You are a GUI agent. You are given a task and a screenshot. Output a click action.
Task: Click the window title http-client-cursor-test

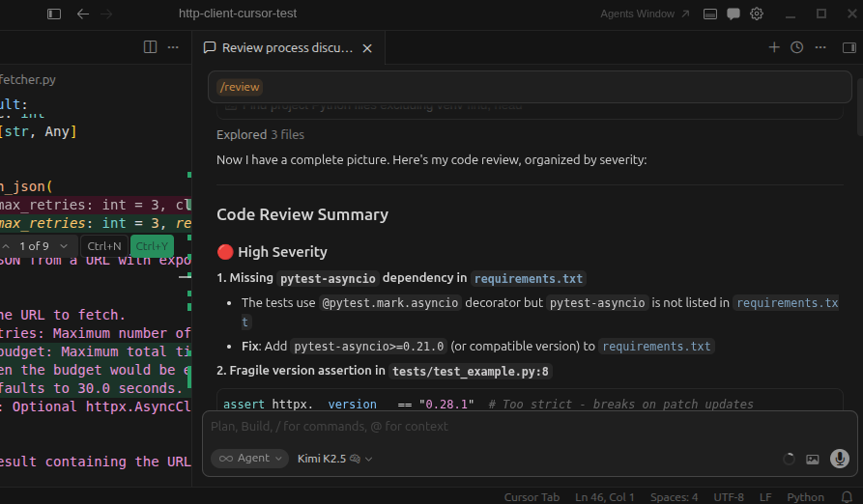point(238,14)
